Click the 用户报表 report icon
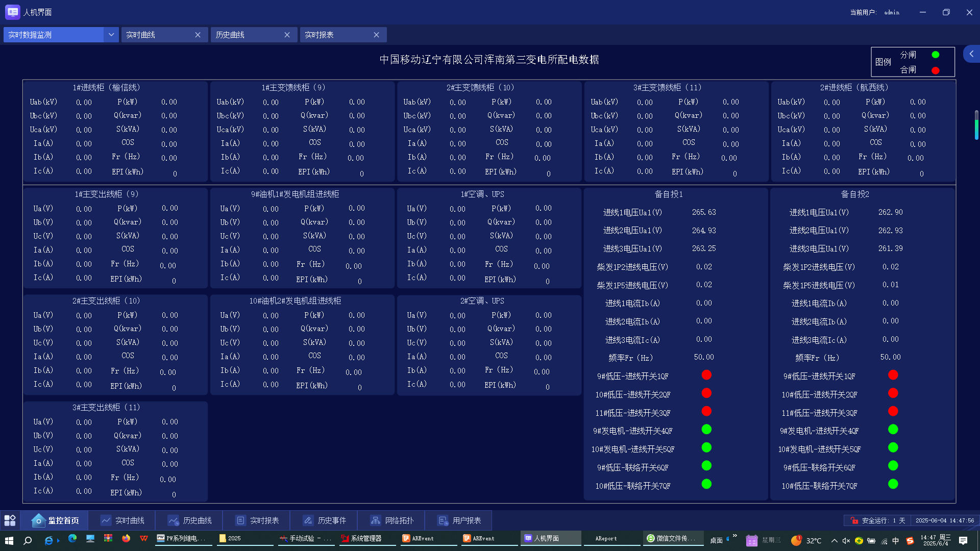Image resolution: width=980 pixels, height=551 pixels. (x=443, y=520)
